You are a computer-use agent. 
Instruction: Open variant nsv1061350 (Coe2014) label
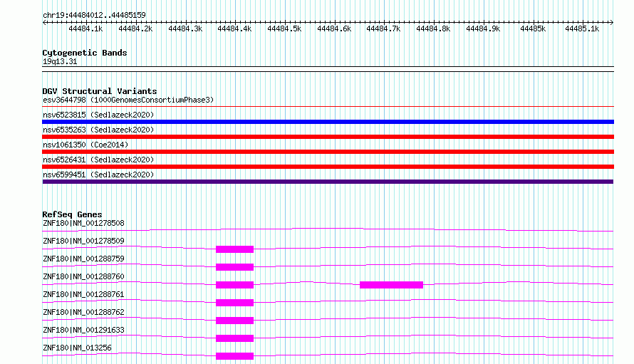coord(85,145)
